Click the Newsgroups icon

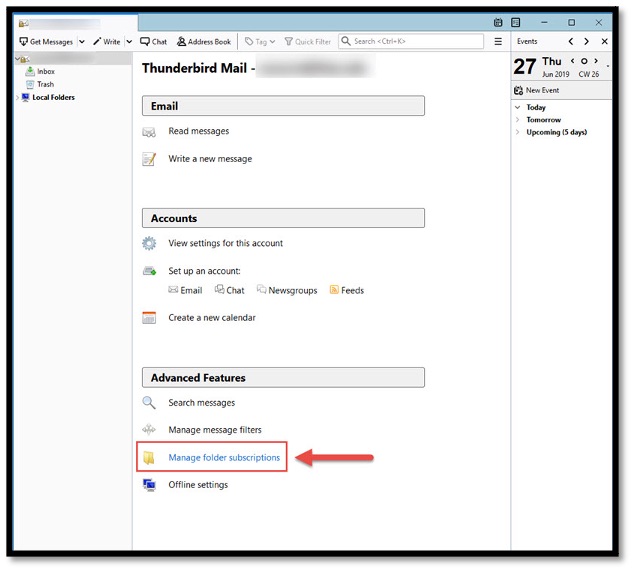pyautogui.click(x=262, y=289)
